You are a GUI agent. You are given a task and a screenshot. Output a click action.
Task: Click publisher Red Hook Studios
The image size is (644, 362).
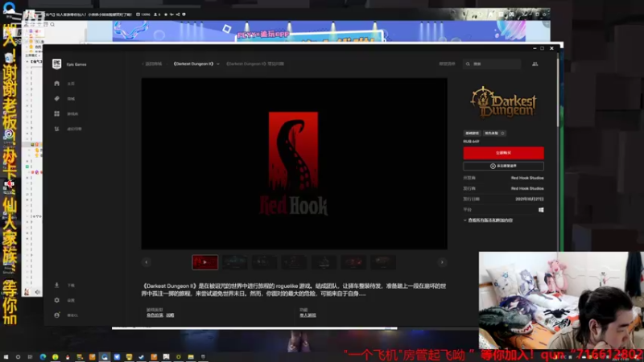[x=527, y=188]
